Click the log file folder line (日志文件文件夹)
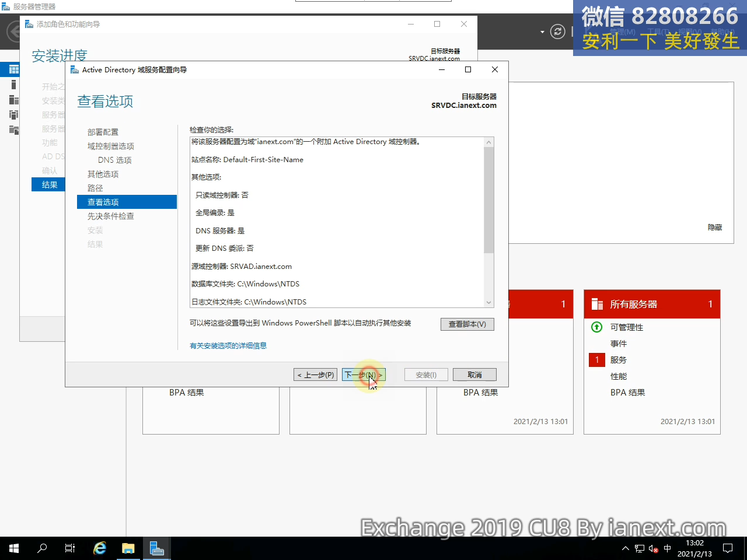Image resolution: width=747 pixels, height=560 pixels. tap(249, 302)
